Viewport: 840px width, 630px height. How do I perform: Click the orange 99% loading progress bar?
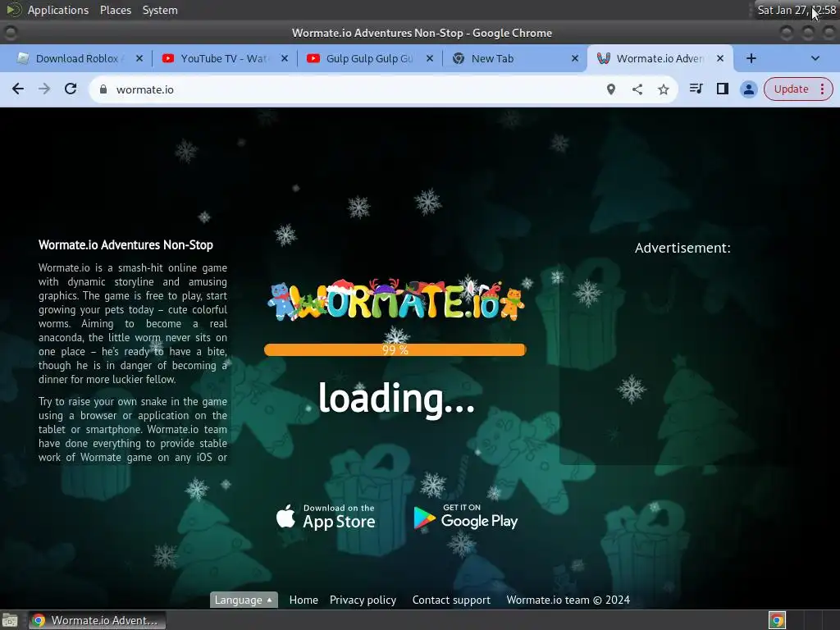point(395,349)
